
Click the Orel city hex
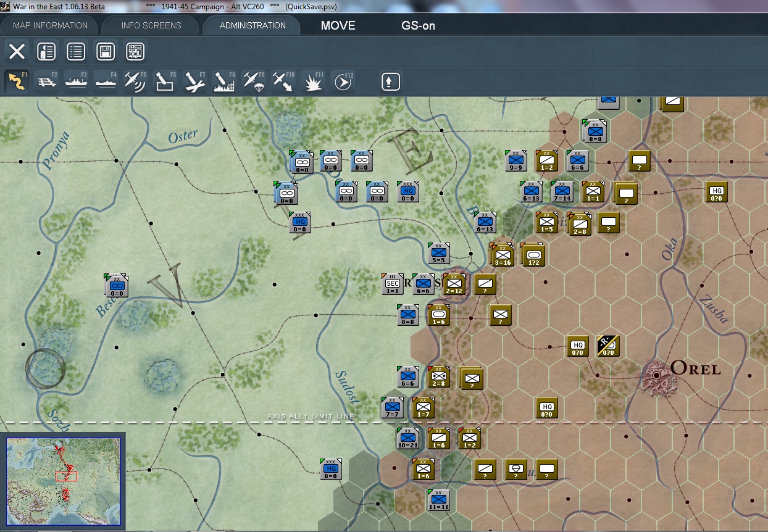(656, 375)
